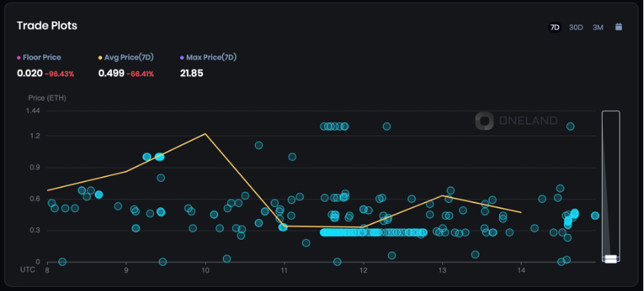Click the yellow Avg Price legend dot
The width and height of the screenshot is (644, 291).
pyautogui.click(x=100, y=57)
